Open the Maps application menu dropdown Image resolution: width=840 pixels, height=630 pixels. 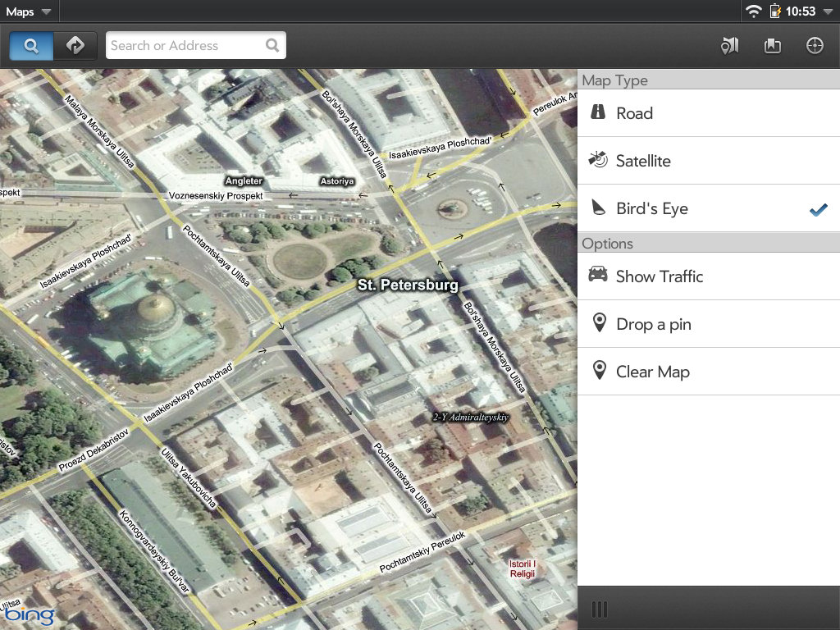(x=28, y=11)
